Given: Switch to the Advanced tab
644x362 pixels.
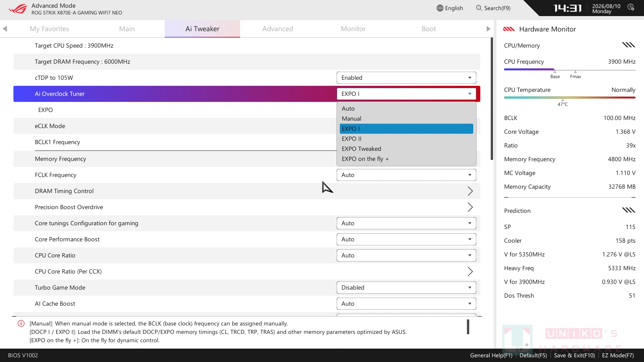Looking at the screenshot, I should pos(278,29).
